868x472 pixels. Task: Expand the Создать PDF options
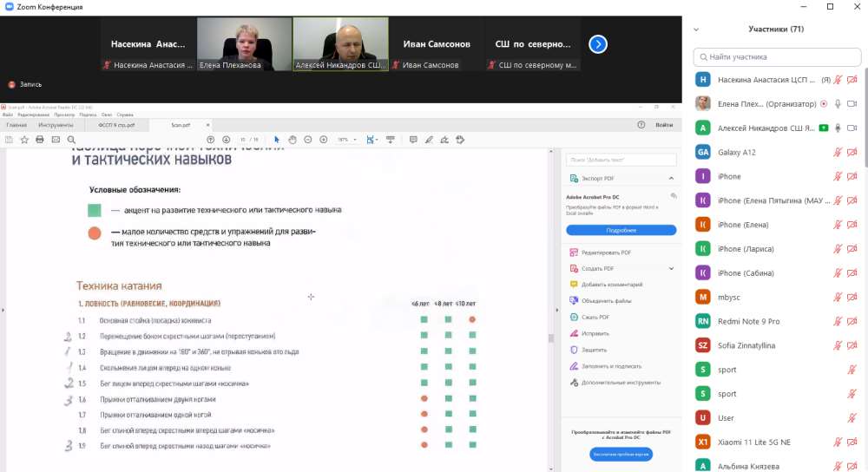672,269
